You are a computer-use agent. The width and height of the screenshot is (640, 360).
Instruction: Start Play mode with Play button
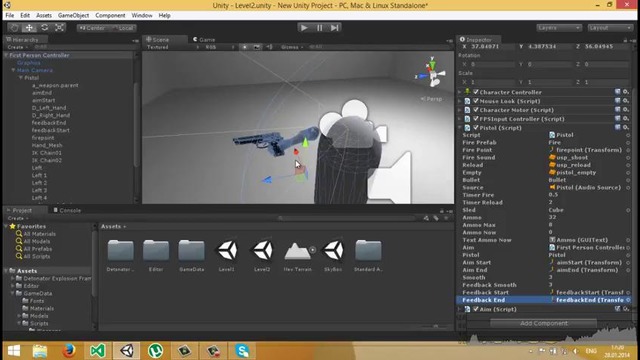coord(304,28)
